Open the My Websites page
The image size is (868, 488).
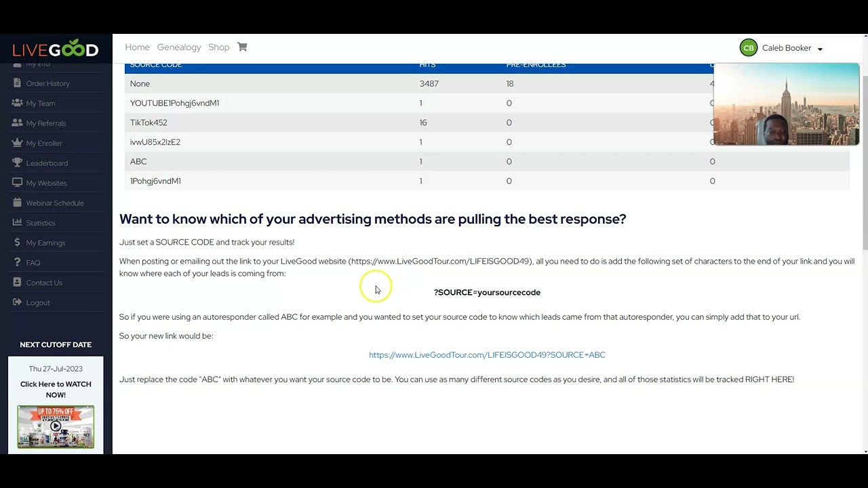click(x=46, y=183)
